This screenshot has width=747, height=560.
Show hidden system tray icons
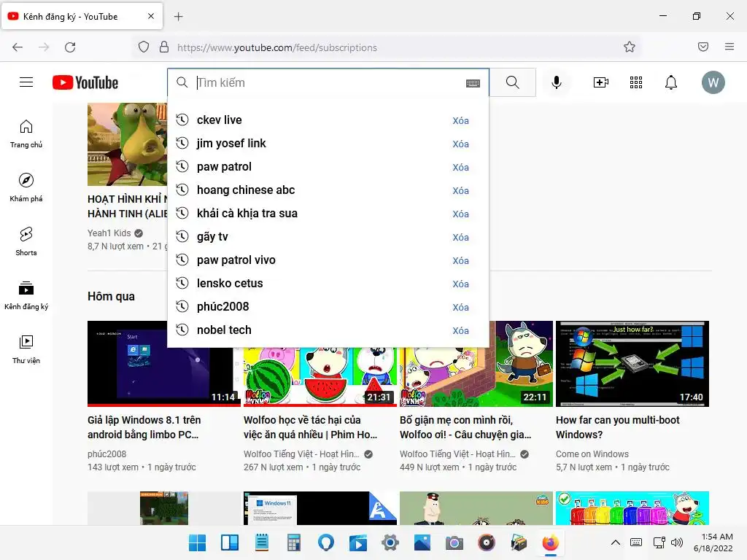coord(616,542)
